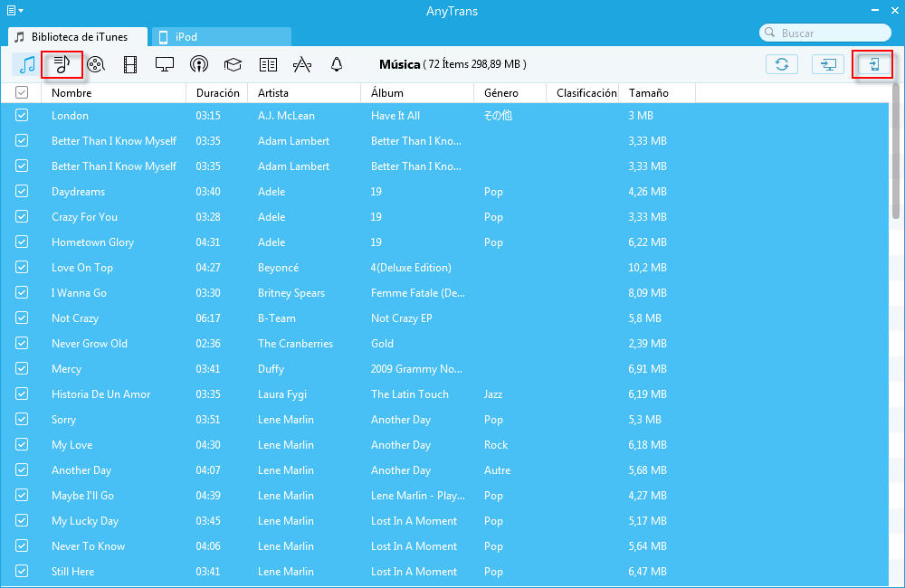Sort by the Artista column header
The width and height of the screenshot is (905, 588).
(304, 93)
